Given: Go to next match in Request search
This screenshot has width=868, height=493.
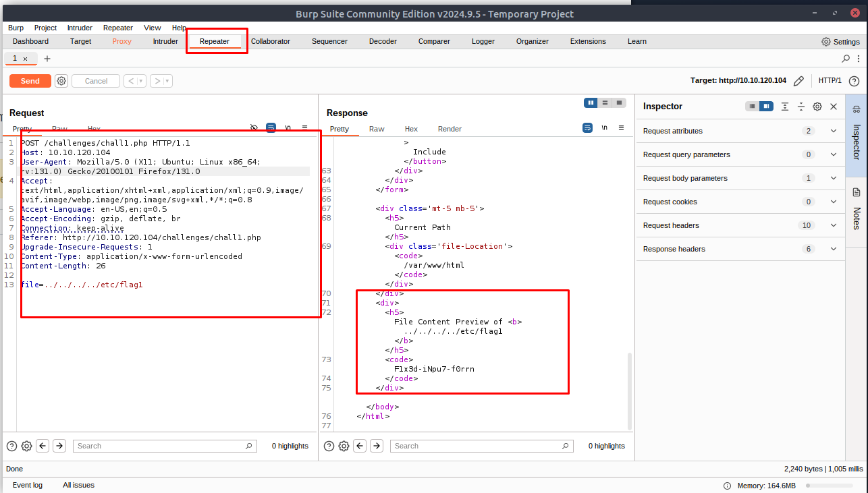Looking at the screenshot, I should pyautogui.click(x=59, y=446).
